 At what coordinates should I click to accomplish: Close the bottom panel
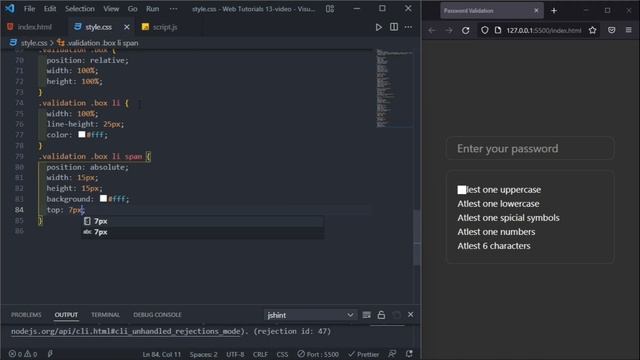coord(410,314)
